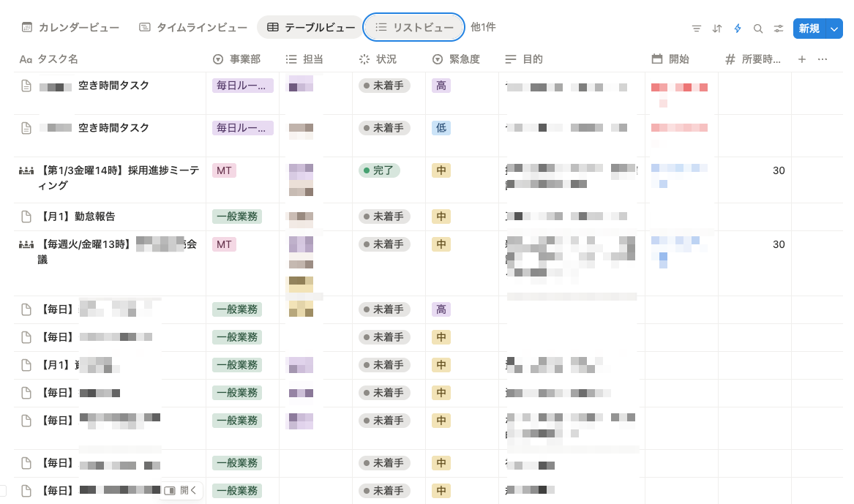Click the page icon of the second 空き時間タスク row
The image size is (854, 504).
[26, 128]
